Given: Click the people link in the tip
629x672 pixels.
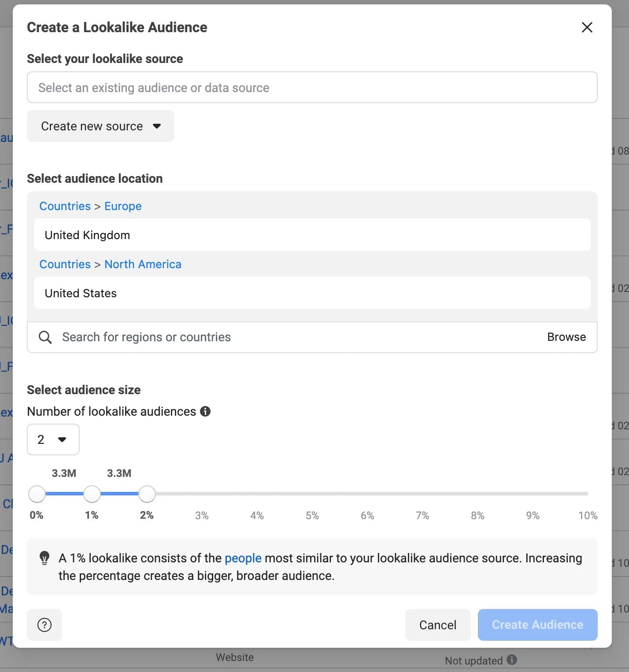Looking at the screenshot, I should (243, 558).
